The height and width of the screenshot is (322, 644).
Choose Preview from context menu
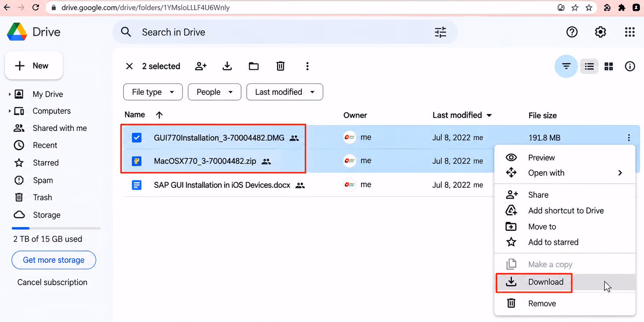565,158
